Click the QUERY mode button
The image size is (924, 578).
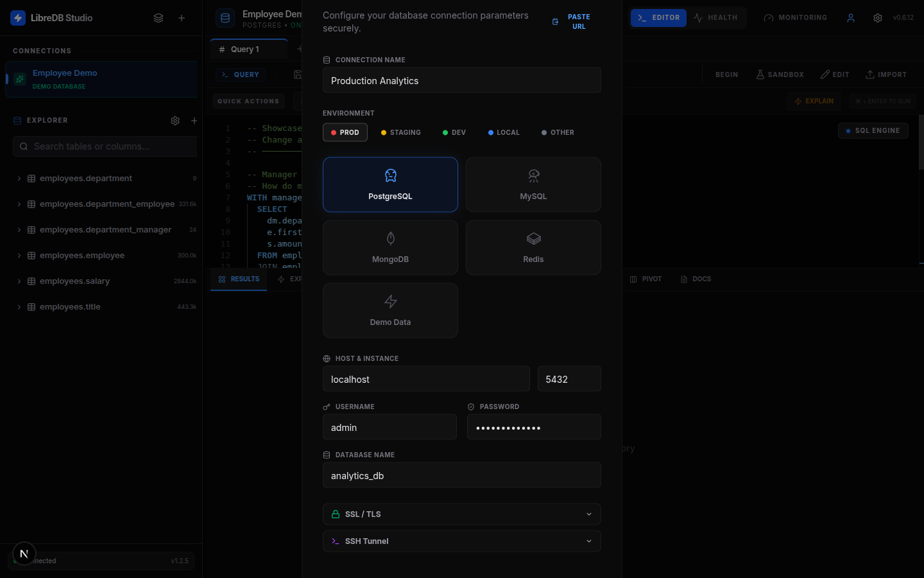pos(241,74)
